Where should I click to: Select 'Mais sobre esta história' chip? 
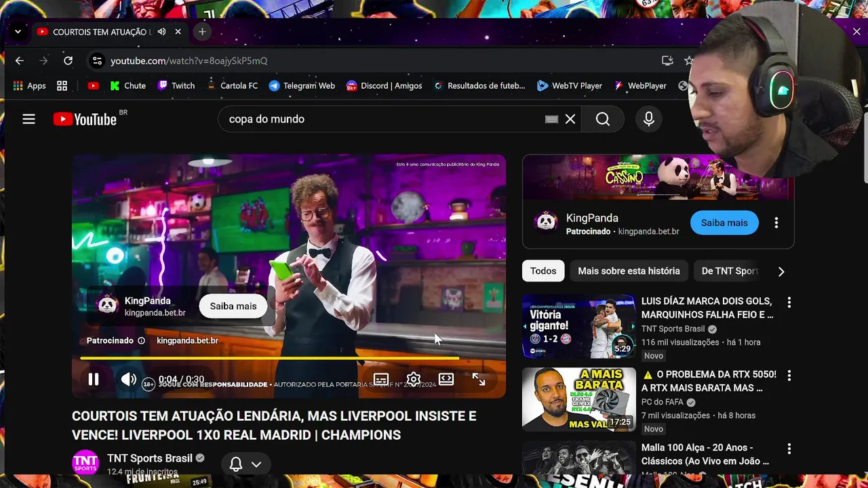click(629, 271)
